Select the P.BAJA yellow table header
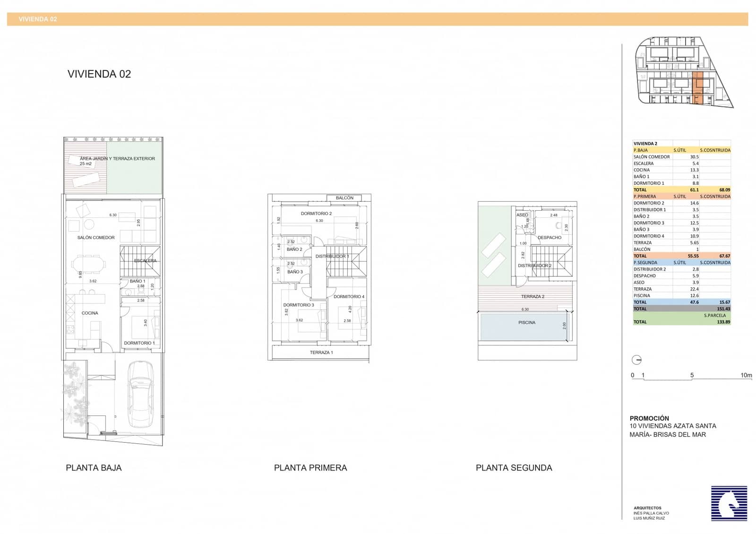 click(x=681, y=150)
